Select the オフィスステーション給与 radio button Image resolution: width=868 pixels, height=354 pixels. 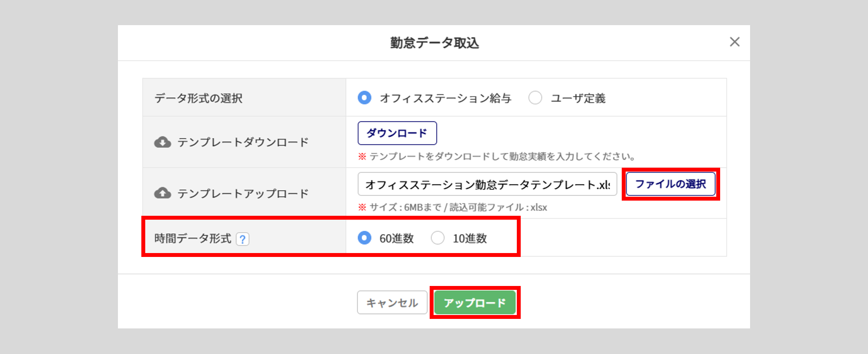365,98
